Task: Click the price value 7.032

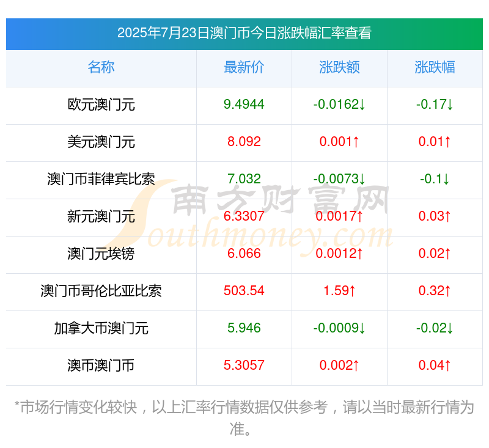Action: pyautogui.click(x=244, y=179)
